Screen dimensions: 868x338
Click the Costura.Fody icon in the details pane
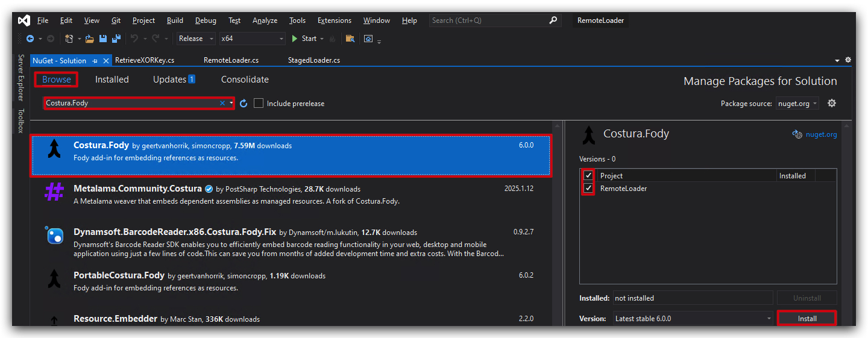[x=588, y=135]
